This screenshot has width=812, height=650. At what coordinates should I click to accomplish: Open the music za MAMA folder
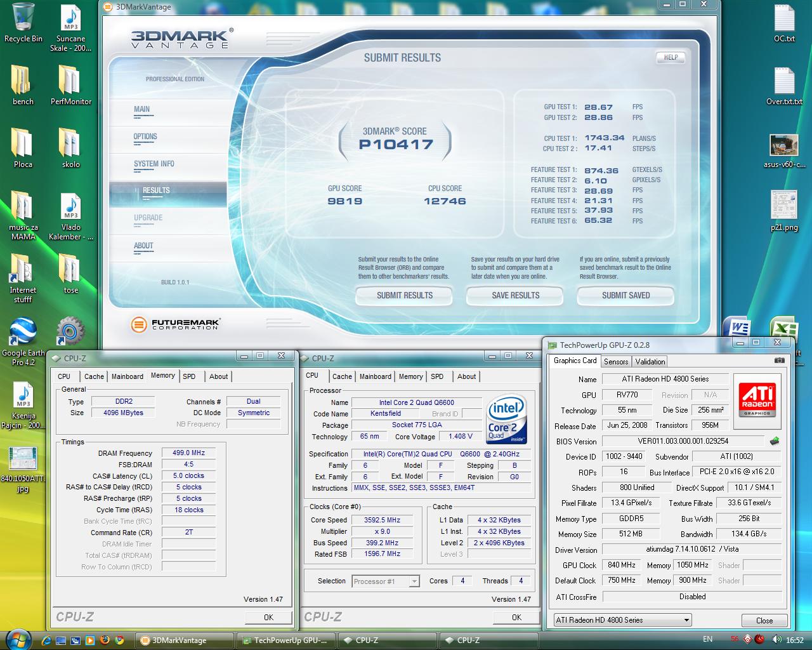[23, 216]
